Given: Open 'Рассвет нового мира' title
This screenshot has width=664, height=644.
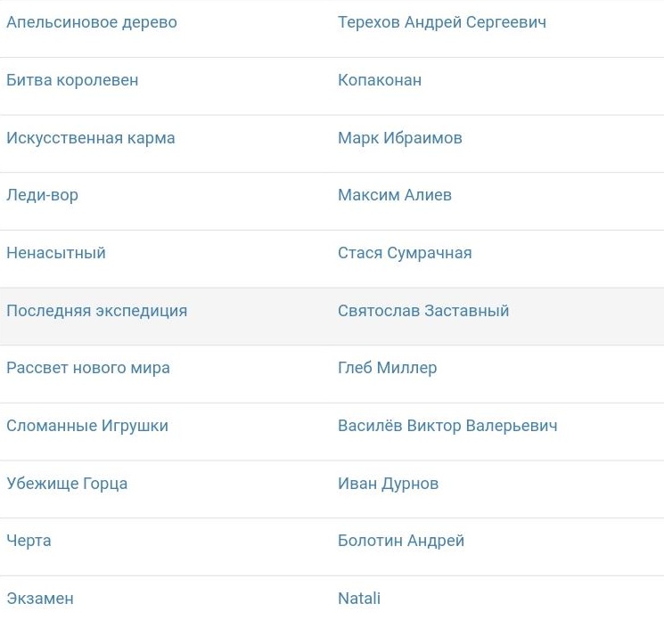Looking at the screenshot, I should tap(88, 368).
